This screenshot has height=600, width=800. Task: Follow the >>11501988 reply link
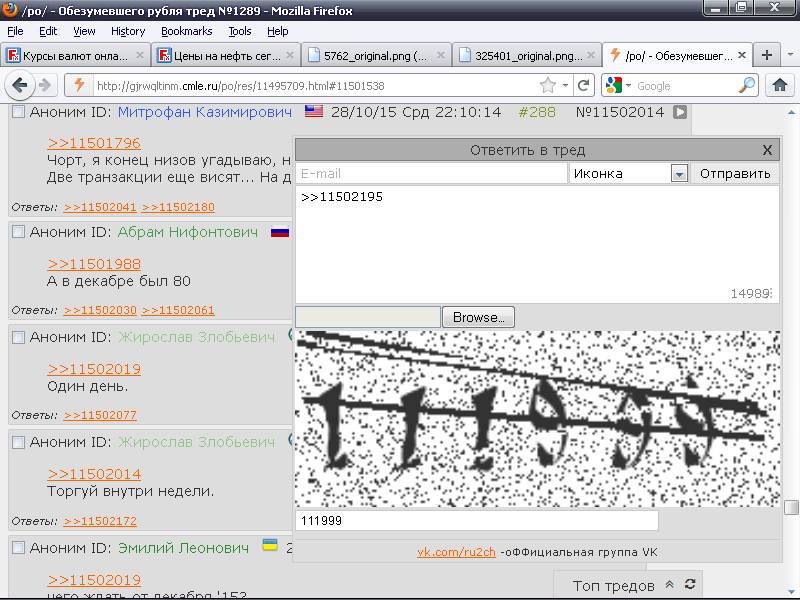(x=94, y=264)
